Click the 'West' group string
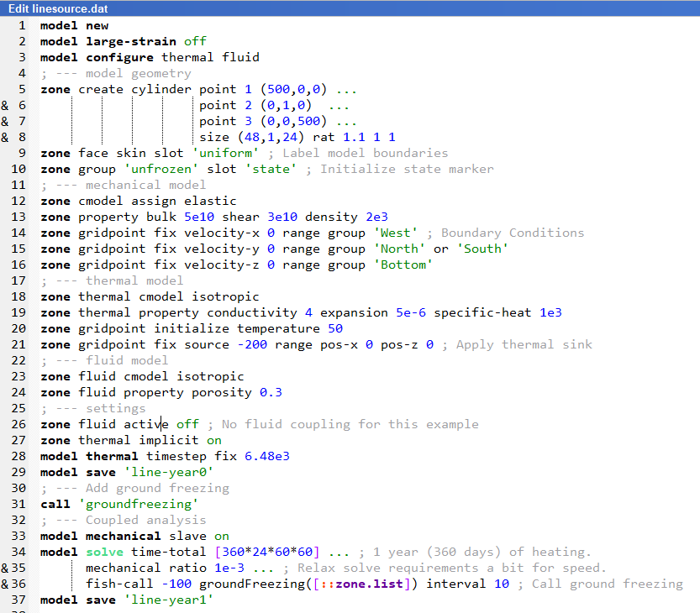Viewport: 700px width, 613px height. [x=396, y=233]
